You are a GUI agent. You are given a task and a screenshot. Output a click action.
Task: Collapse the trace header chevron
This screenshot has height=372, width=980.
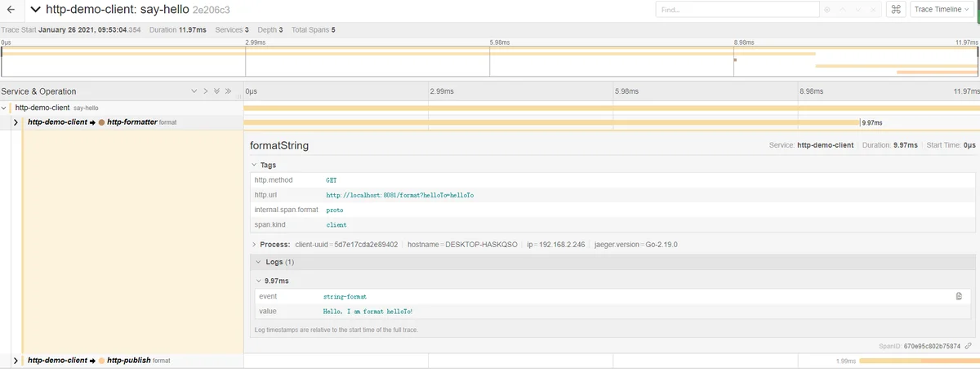click(x=33, y=9)
